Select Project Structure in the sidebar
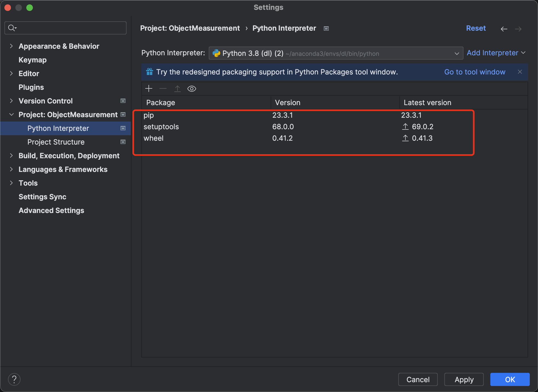Viewport: 538px width, 392px height. click(x=56, y=142)
